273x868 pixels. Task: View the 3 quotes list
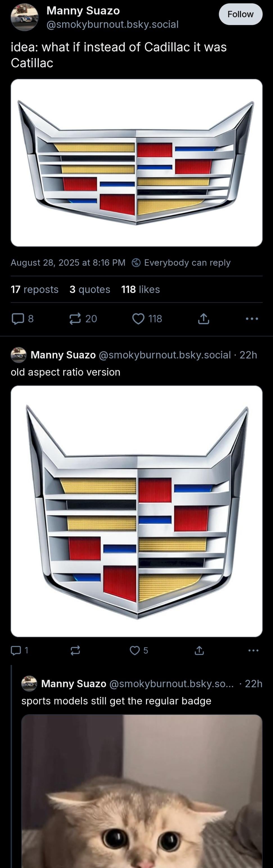pos(90,290)
